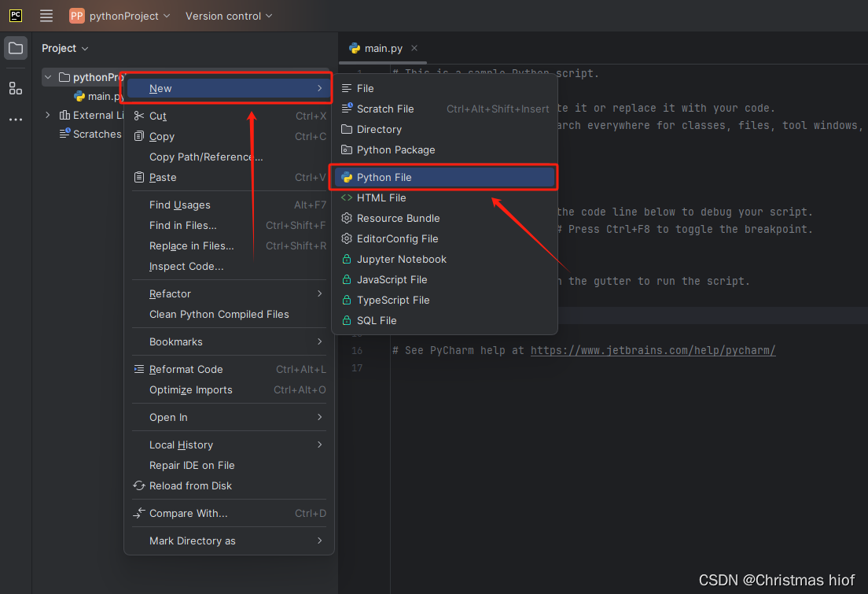The width and height of the screenshot is (868, 594).
Task: Click the Directory folder icon
Action: coord(347,129)
